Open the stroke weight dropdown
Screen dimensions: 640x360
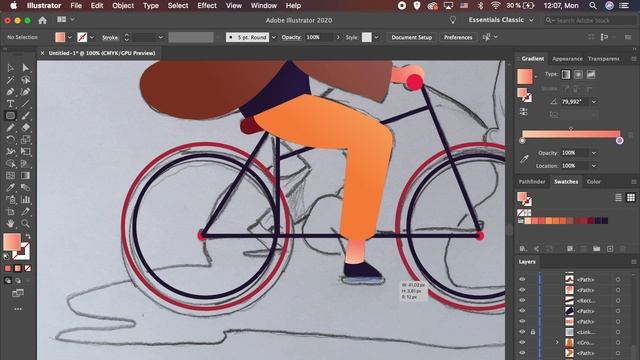160,37
